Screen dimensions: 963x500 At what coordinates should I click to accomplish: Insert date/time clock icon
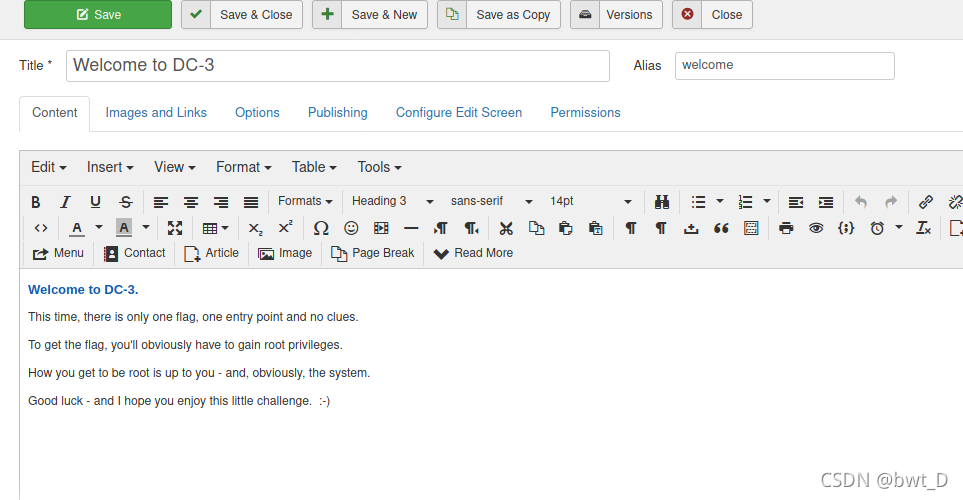(x=877, y=229)
